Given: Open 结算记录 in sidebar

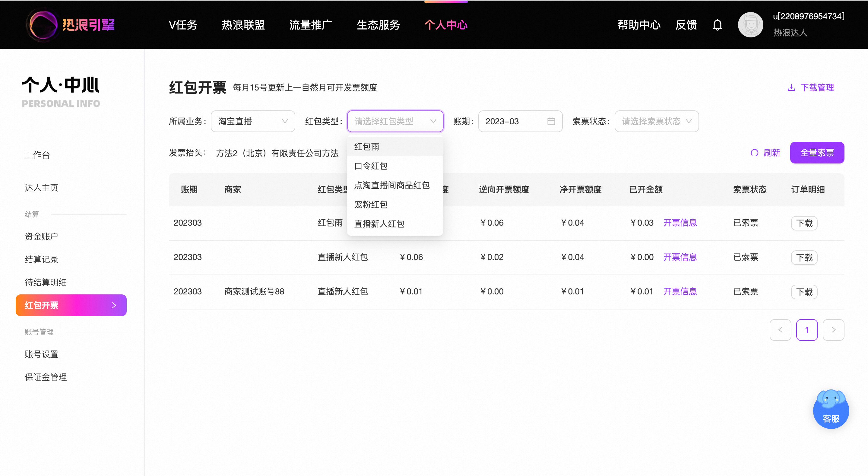Looking at the screenshot, I should 41,260.
